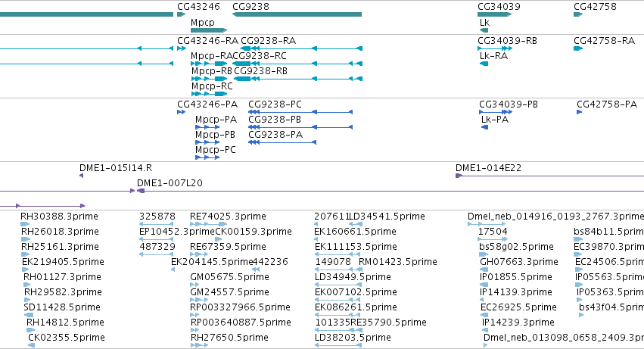Click the Mpcp gene label

203,22
